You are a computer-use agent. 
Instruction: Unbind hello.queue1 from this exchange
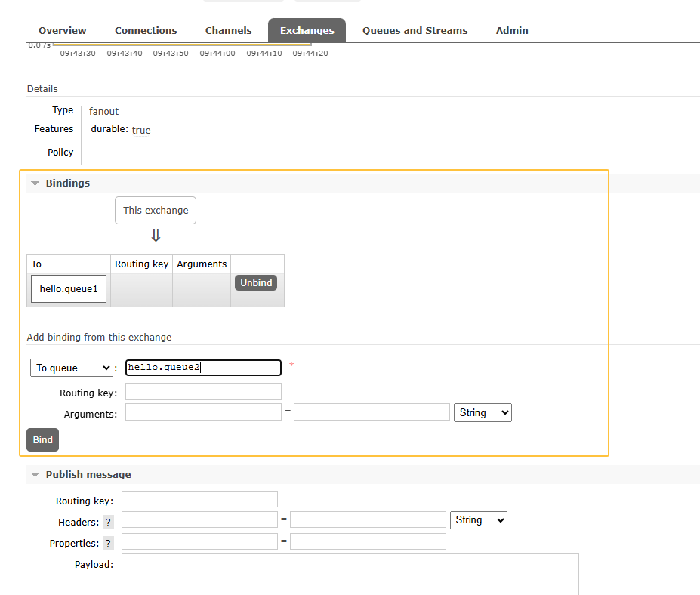tap(256, 283)
